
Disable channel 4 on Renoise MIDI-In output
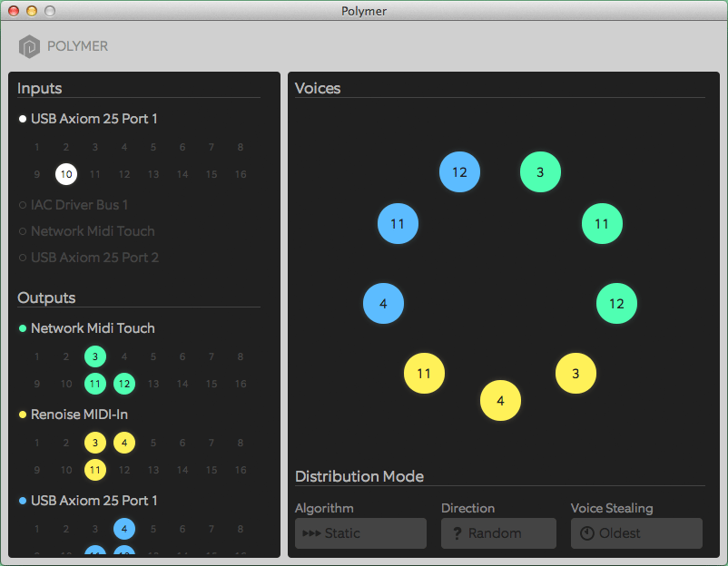coord(124,443)
